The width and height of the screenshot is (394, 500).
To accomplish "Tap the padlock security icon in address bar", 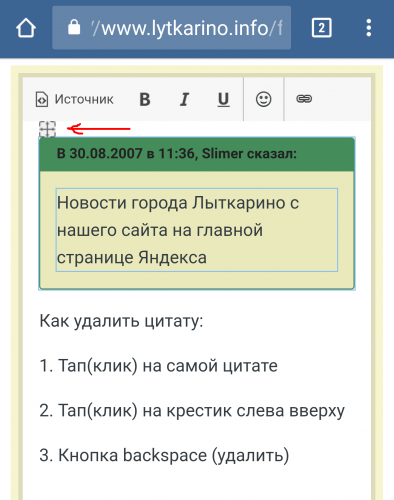I will [74, 27].
